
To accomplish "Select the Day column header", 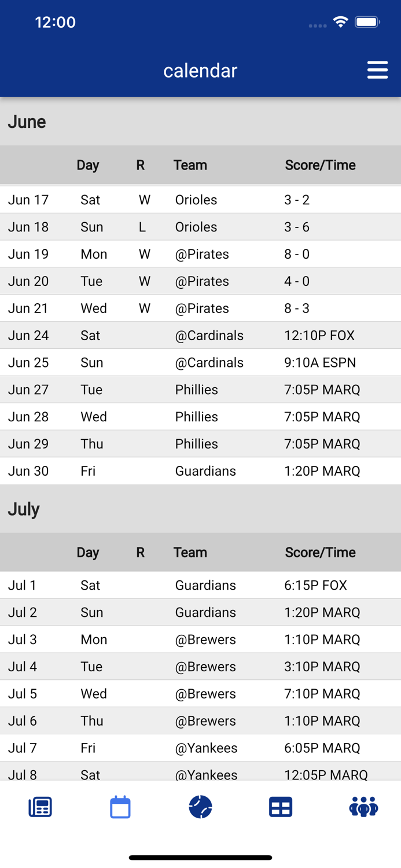I will pyautogui.click(x=88, y=165).
